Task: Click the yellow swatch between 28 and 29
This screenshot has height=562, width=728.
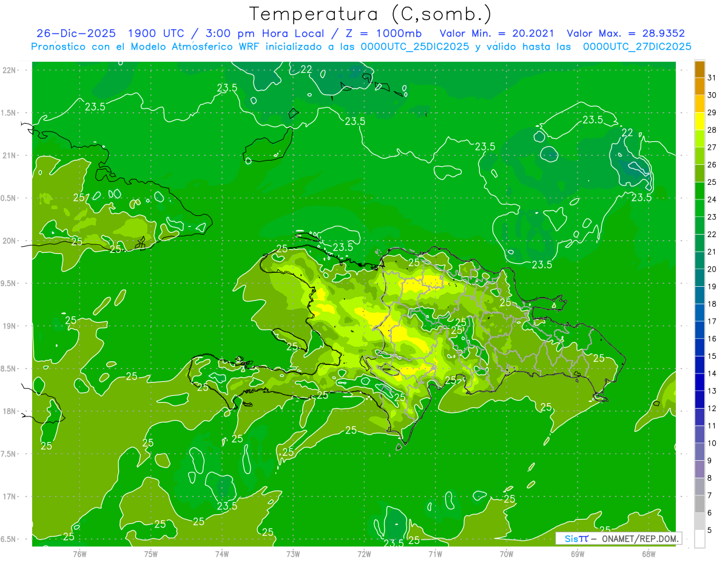Action: click(699, 121)
